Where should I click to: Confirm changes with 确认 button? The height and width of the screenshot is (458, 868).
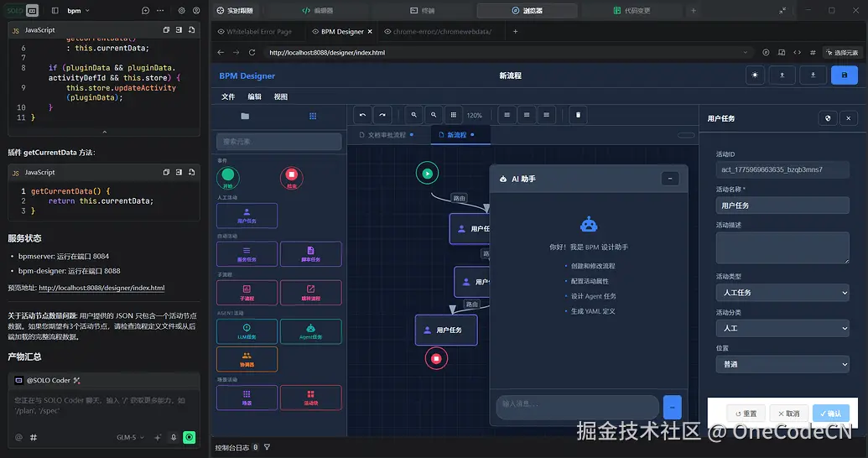click(831, 414)
